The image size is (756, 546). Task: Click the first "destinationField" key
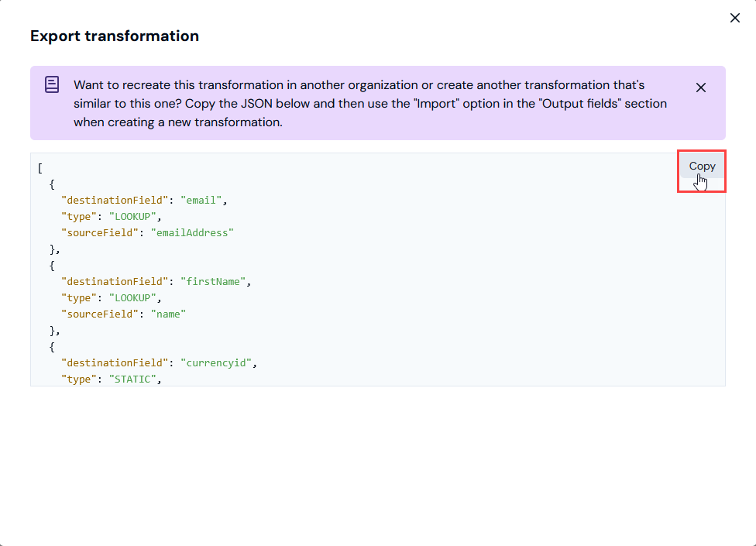(x=115, y=200)
